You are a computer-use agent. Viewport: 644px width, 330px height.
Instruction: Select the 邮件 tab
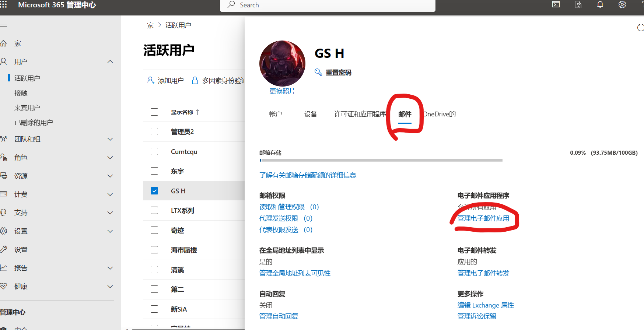click(405, 114)
